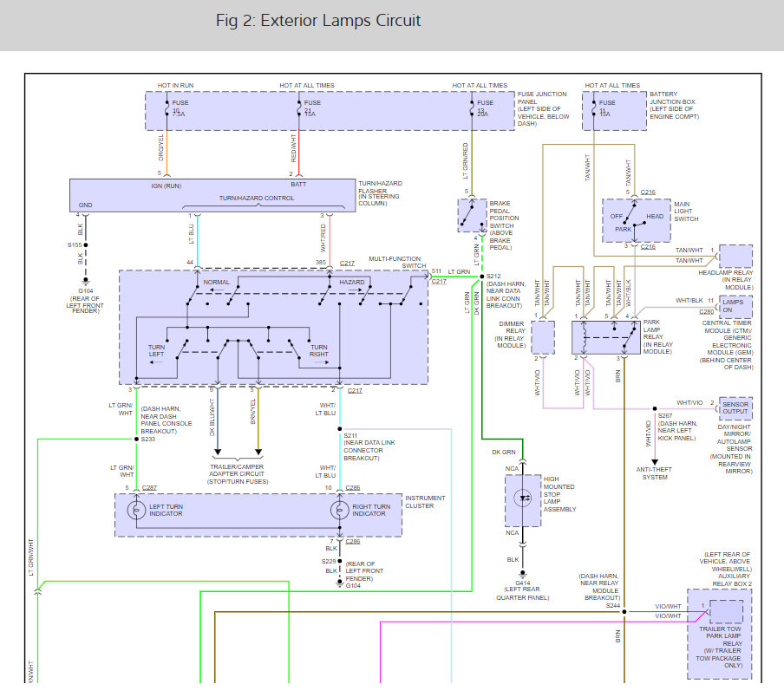Viewport: 784px width, 697px height.
Task: Select Fuse 13 20A symbol
Action: coord(472,108)
